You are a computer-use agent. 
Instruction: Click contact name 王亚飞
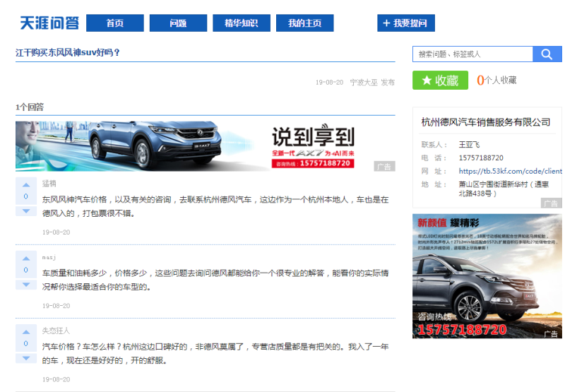click(x=469, y=145)
